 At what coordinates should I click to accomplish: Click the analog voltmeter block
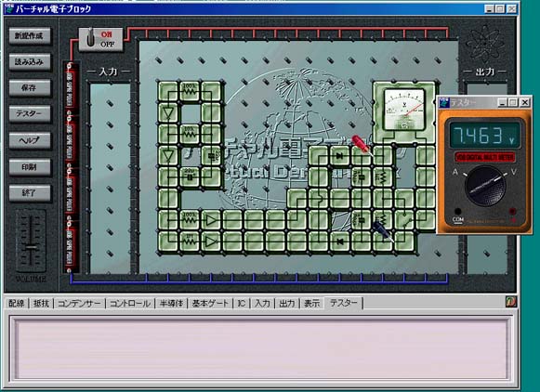click(403, 112)
